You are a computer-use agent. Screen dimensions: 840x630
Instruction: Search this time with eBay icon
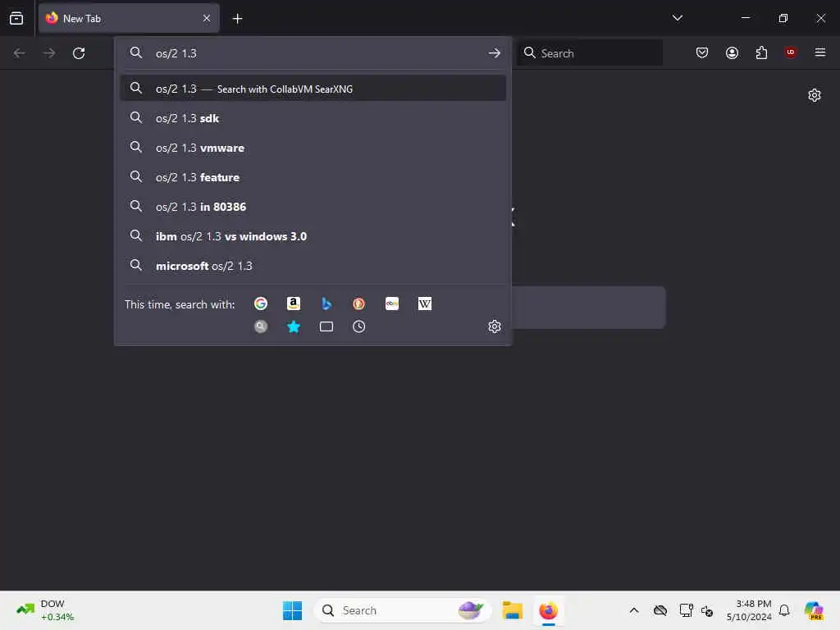[x=391, y=304]
